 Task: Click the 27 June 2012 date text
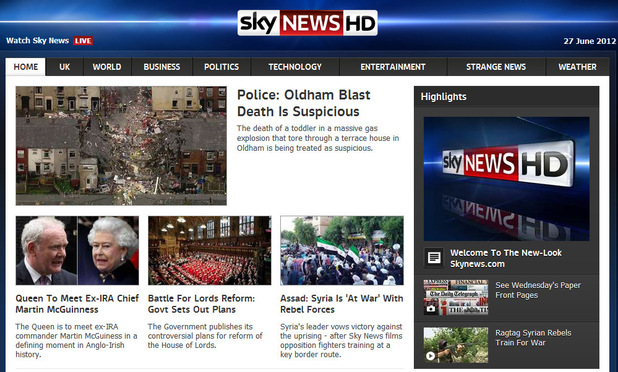[x=590, y=41]
